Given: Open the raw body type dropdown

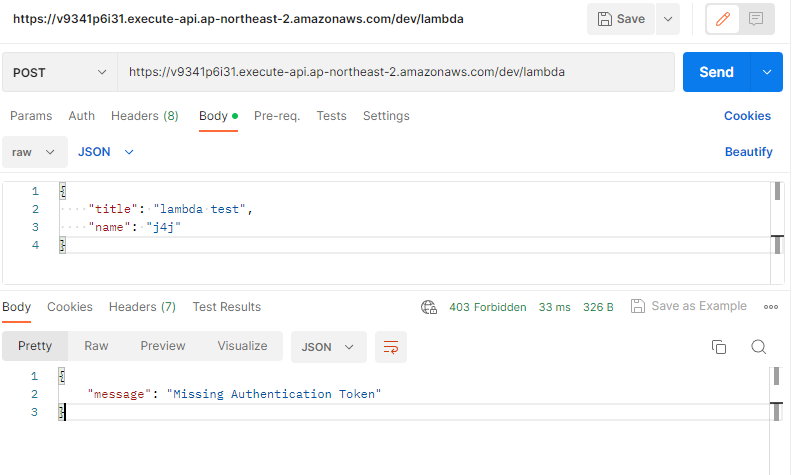Looking at the screenshot, I should 34,152.
